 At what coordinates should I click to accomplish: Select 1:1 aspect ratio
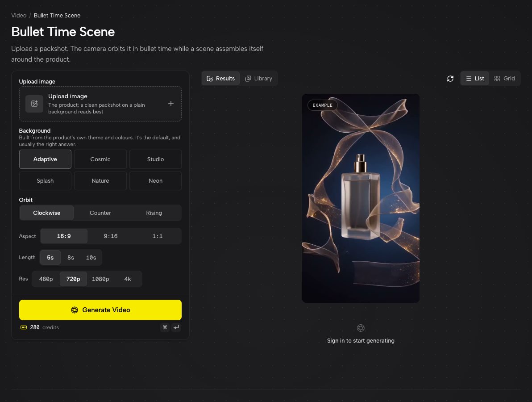158,236
